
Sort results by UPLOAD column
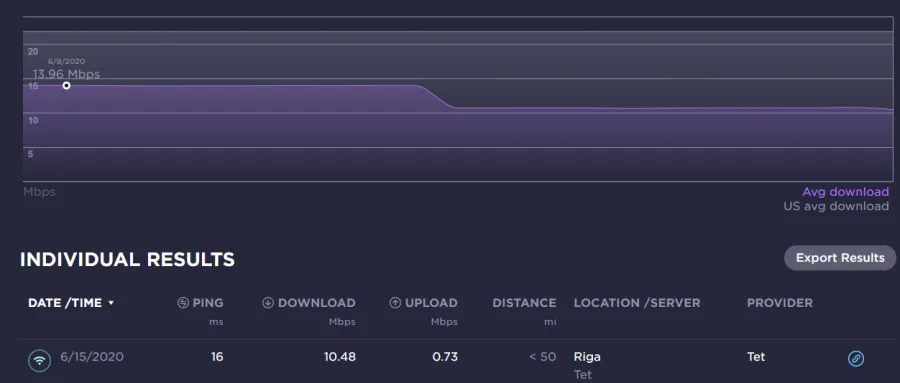(x=431, y=303)
